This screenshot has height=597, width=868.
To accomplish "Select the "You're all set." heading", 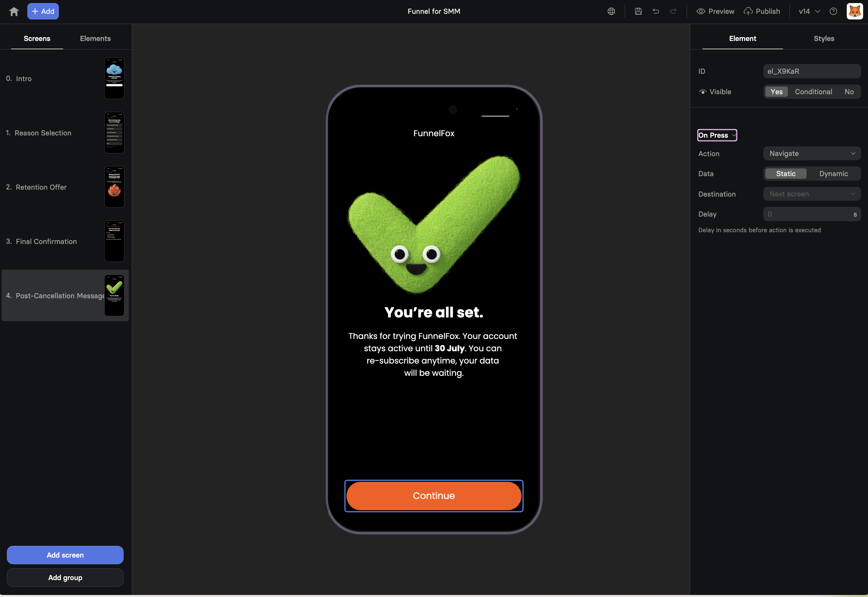I will (434, 312).
